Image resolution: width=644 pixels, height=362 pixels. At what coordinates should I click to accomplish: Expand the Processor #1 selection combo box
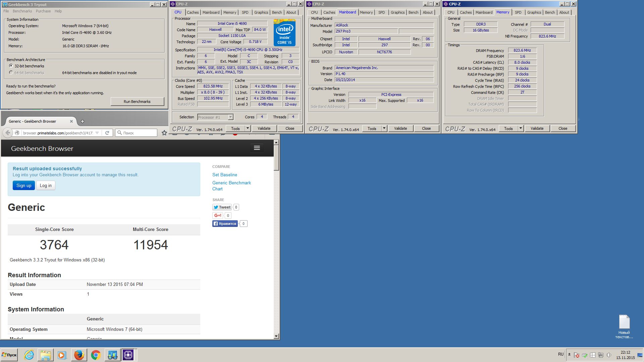[230, 117]
